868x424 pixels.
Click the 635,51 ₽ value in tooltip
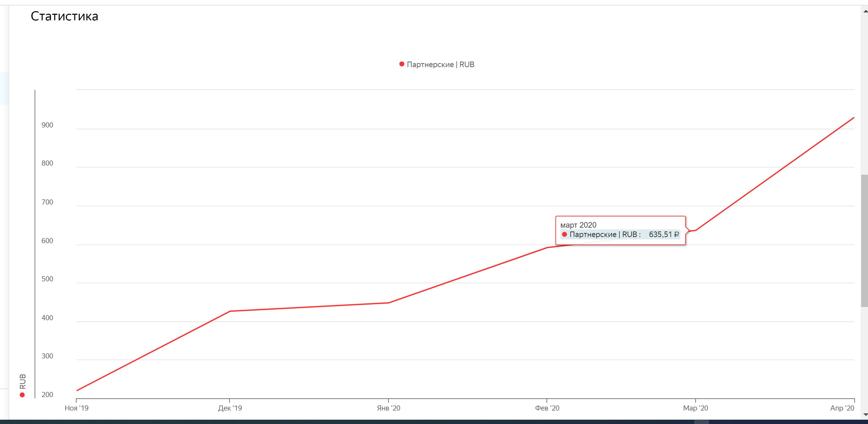click(x=664, y=234)
